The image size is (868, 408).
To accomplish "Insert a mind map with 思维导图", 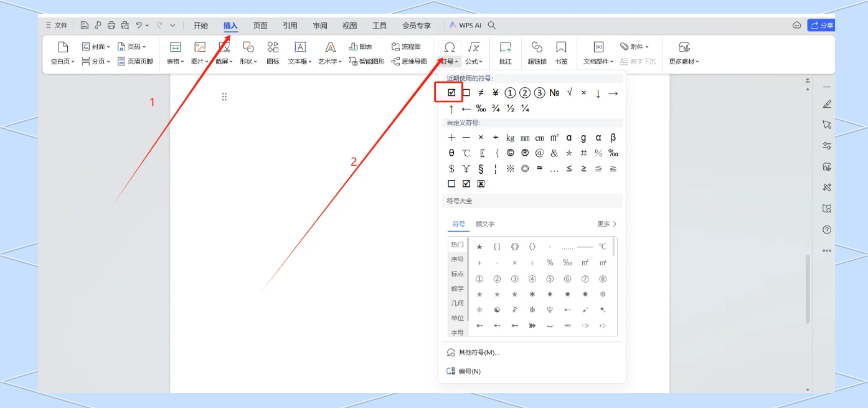I will click(x=409, y=61).
